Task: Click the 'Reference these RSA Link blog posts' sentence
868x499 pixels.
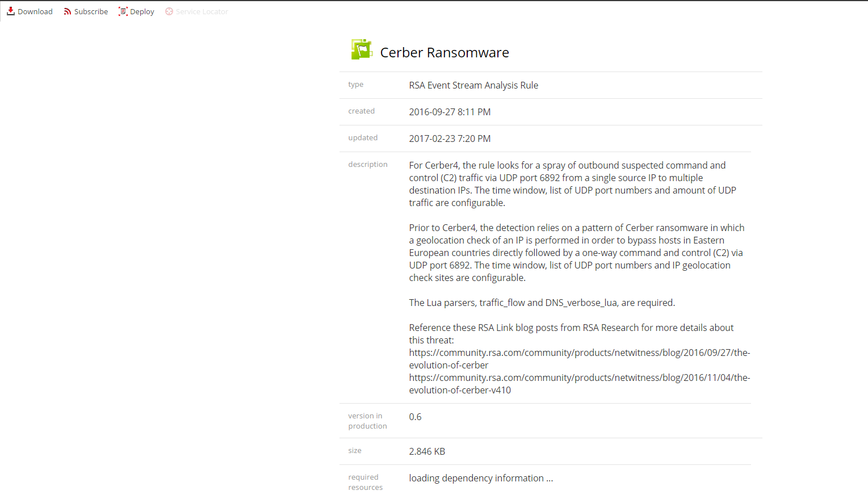Action: click(x=571, y=334)
